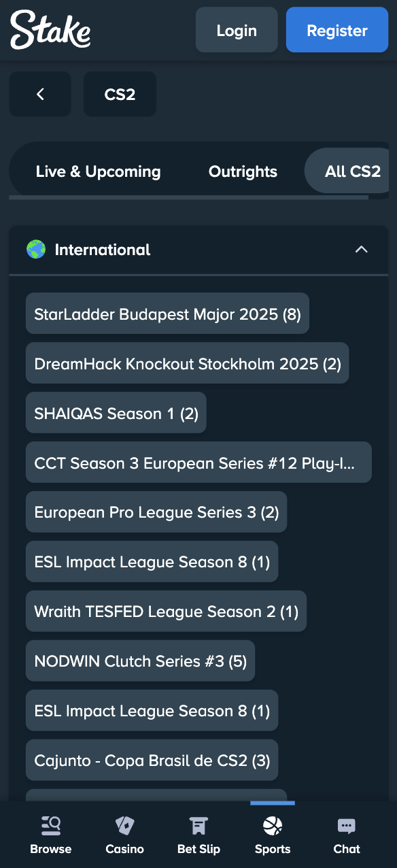Collapse the International section
Image resolution: width=397 pixels, height=868 pixels.
[361, 250]
